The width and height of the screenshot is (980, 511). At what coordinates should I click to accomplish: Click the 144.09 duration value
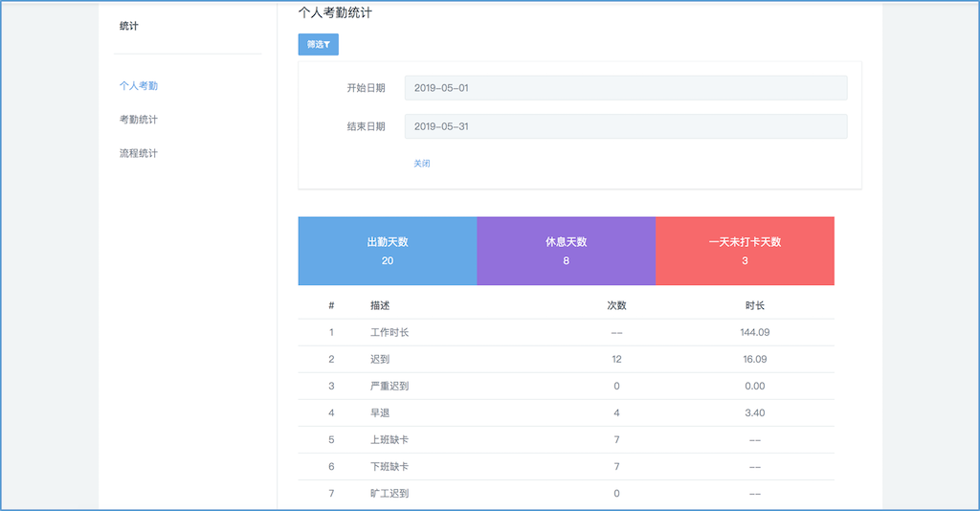click(x=755, y=332)
